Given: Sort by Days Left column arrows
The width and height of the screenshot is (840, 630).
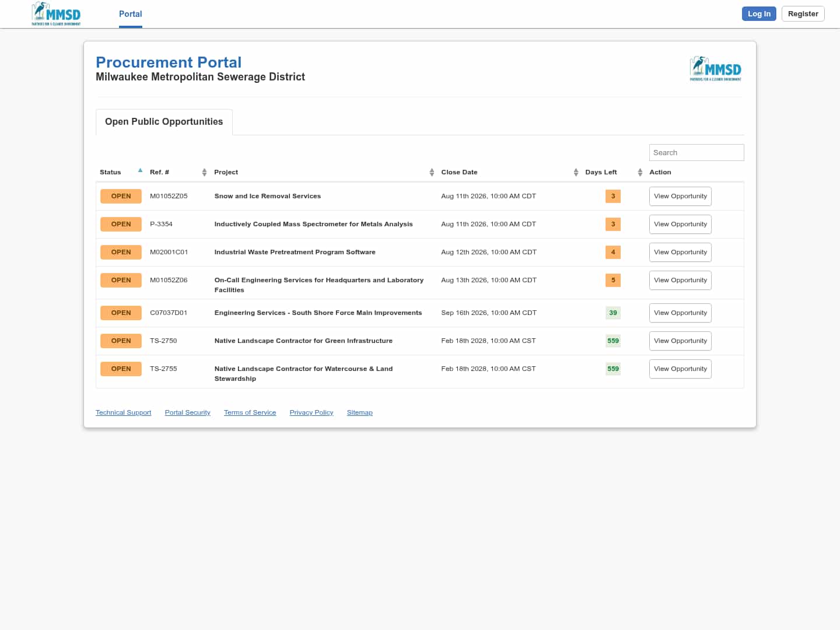Looking at the screenshot, I should click(x=640, y=172).
